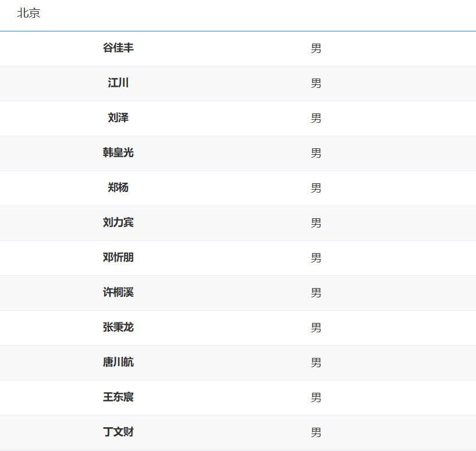Click on the name 张秉龙

(x=118, y=327)
